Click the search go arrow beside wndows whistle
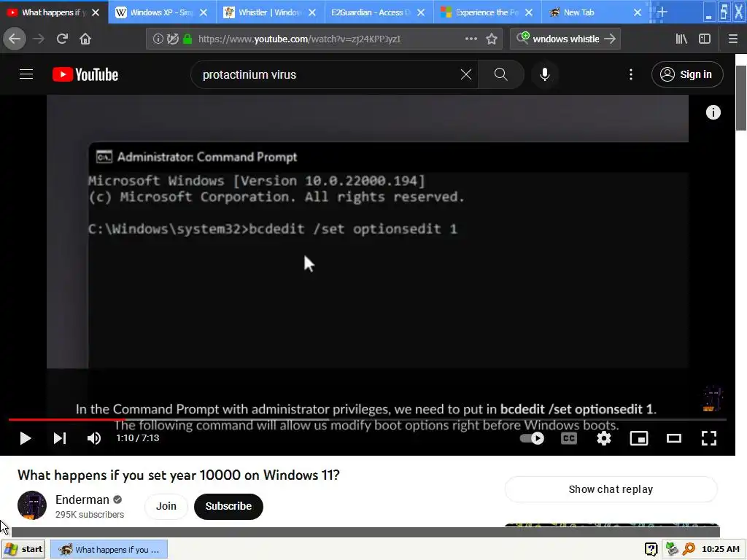The height and width of the screenshot is (560, 747). [610, 39]
